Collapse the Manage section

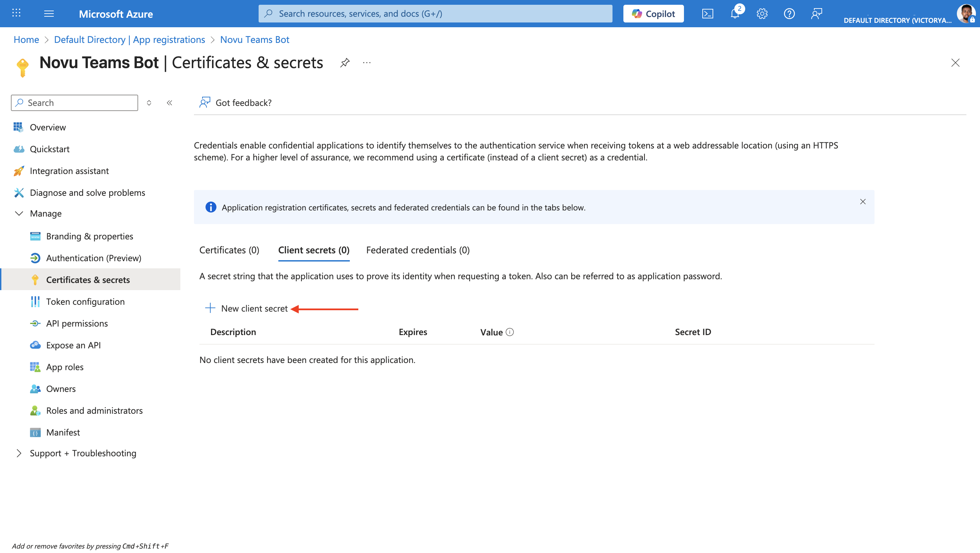(x=19, y=214)
